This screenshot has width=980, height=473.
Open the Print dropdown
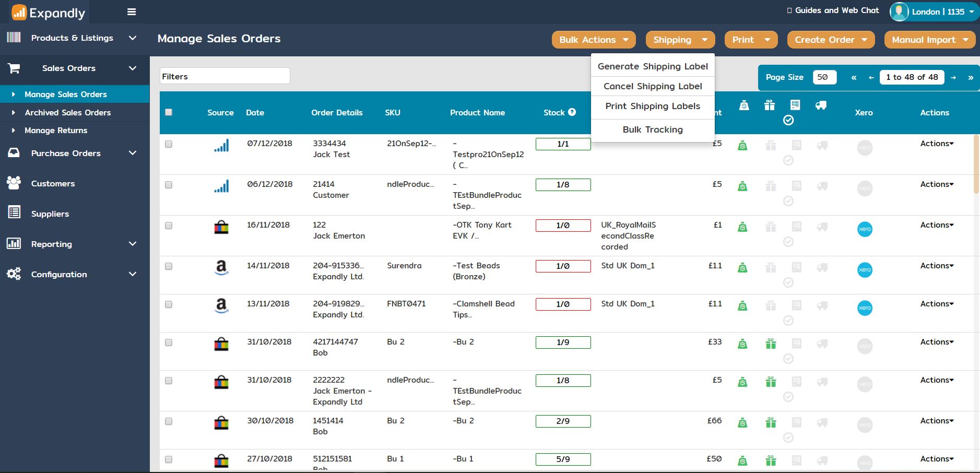pyautogui.click(x=751, y=40)
